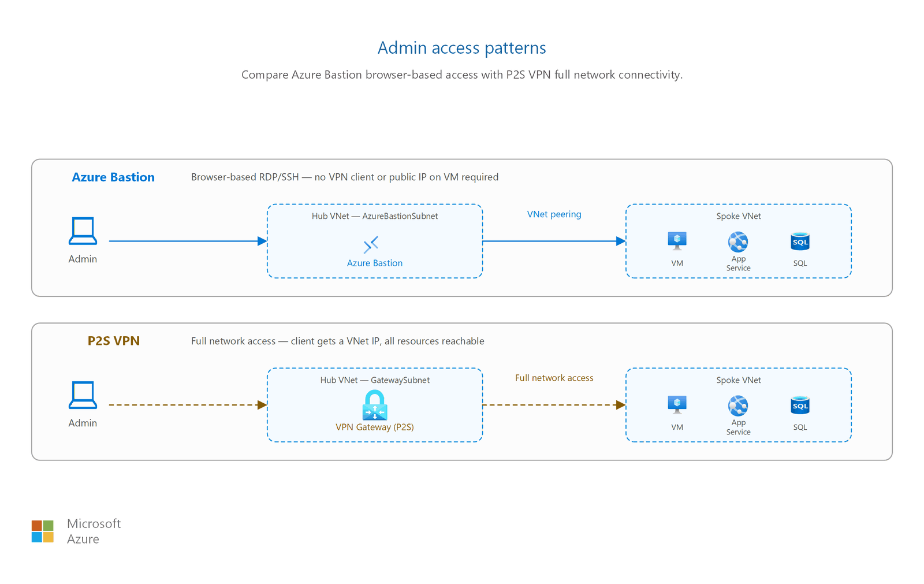Viewport: 924px width, 584px height.
Task: Click the 'Admin' label in Azure Bastion section
Action: click(83, 259)
